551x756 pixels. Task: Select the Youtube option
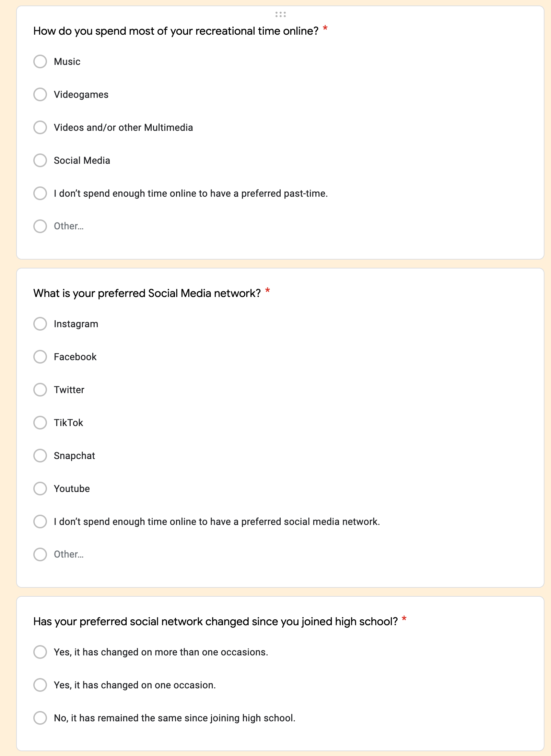[40, 489]
